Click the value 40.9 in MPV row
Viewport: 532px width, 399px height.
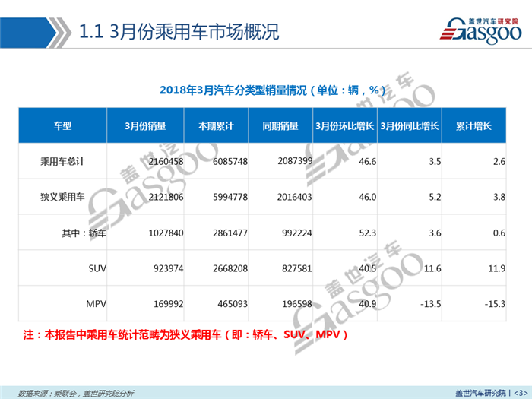(368, 304)
